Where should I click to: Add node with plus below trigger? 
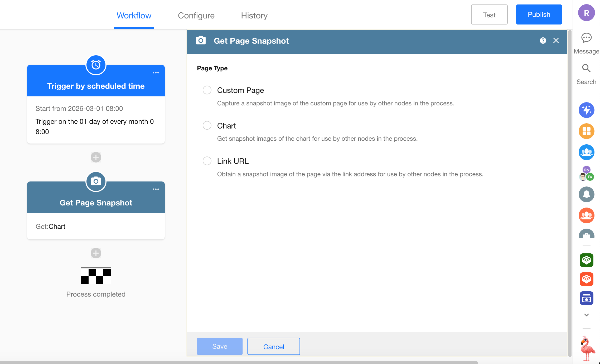[x=96, y=157]
